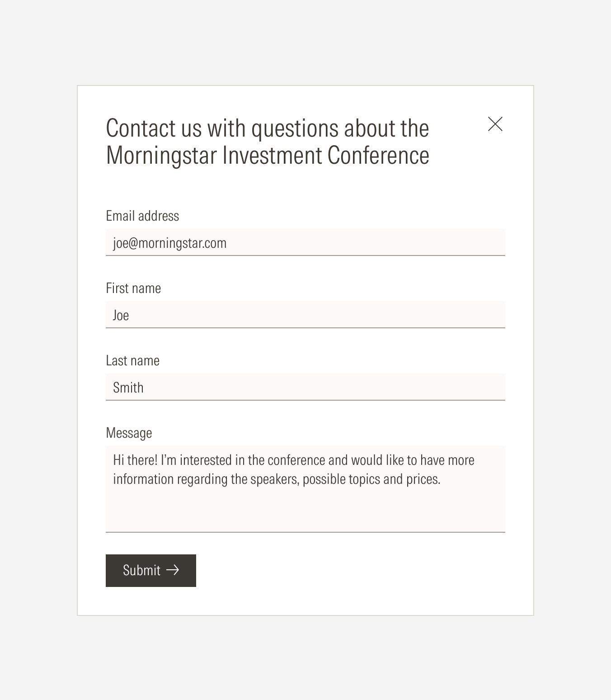Click the 'Last name' label text
Screen dimensions: 611x700
(133, 360)
